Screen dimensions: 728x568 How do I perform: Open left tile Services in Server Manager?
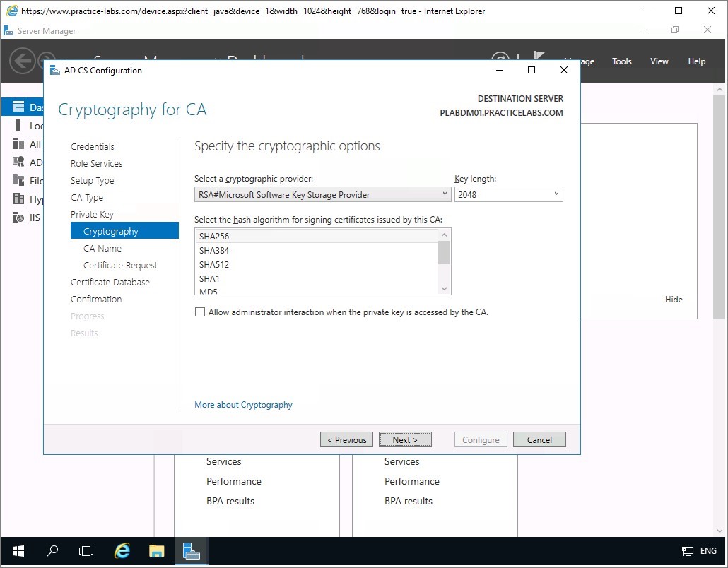point(224,461)
